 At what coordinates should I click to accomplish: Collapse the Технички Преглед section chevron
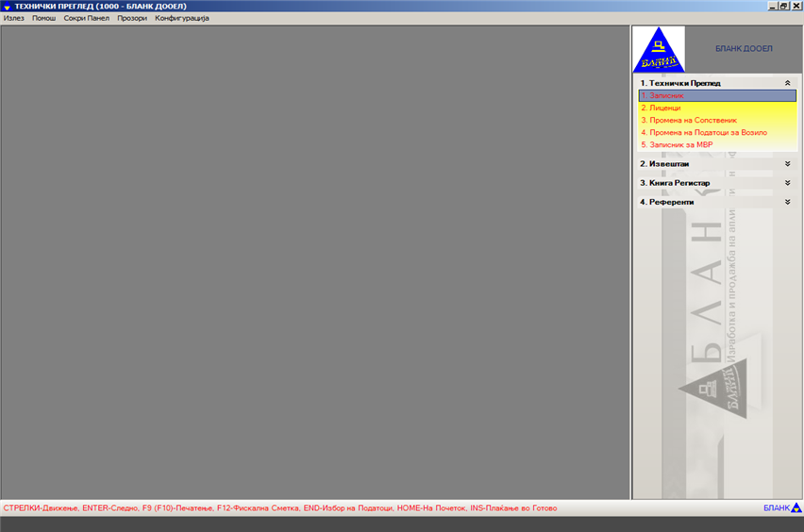tap(787, 83)
